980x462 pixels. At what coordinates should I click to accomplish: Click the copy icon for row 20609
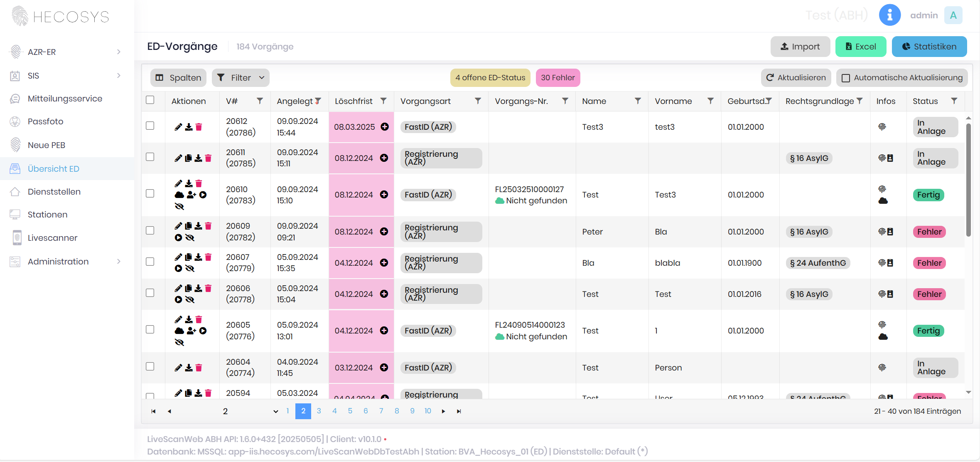tap(188, 226)
